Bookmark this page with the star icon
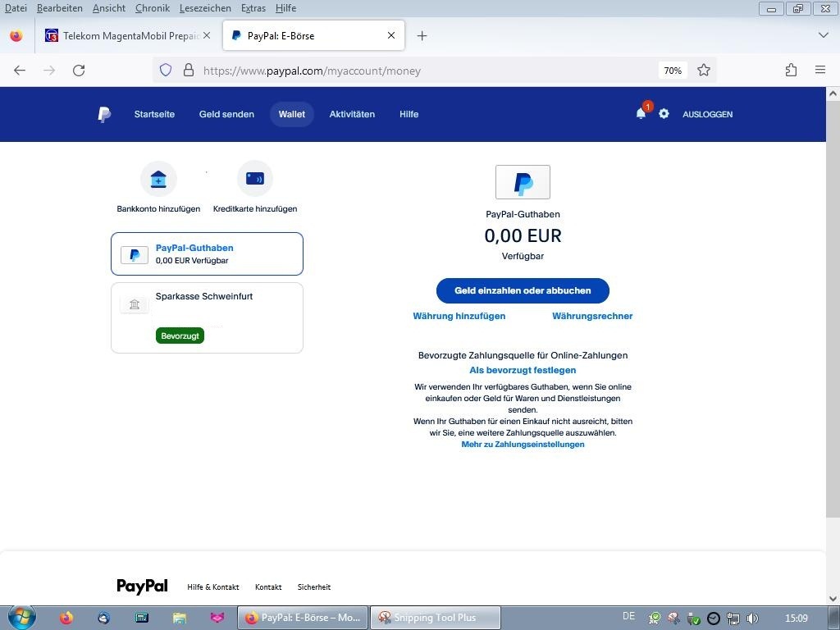 point(703,71)
